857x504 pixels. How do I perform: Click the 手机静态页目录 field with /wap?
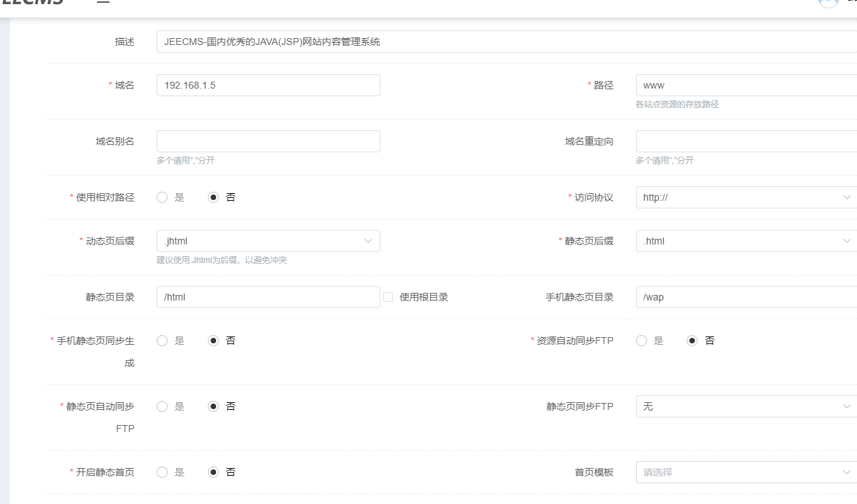[x=746, y=297]
